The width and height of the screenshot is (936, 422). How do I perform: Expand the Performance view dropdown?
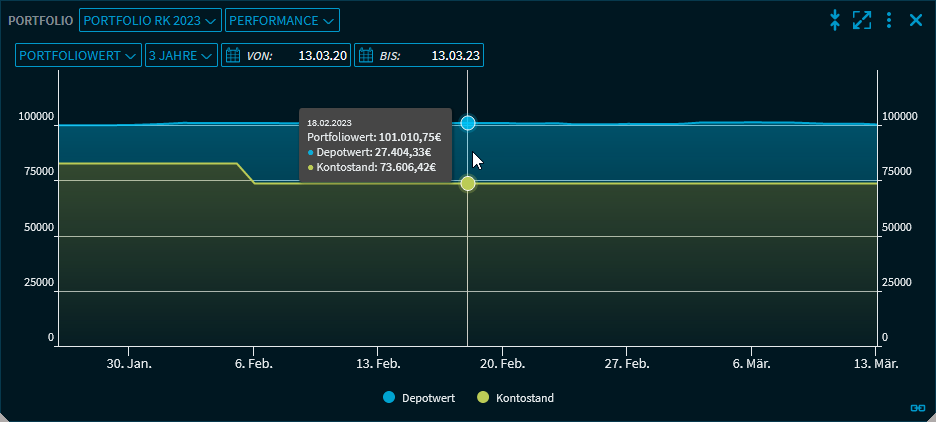click(282, 20)
